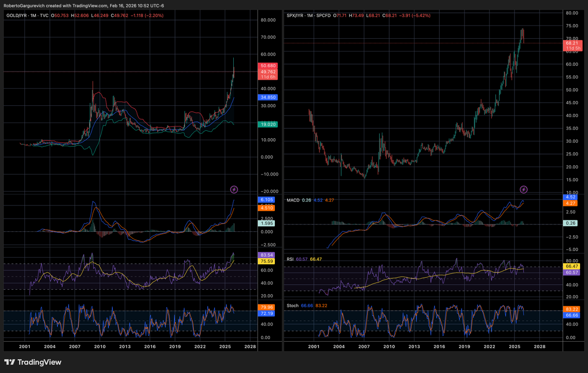Click the red 50.680 price label
The height and width of the screenshot is (373, 588).
tap(267, 66)
